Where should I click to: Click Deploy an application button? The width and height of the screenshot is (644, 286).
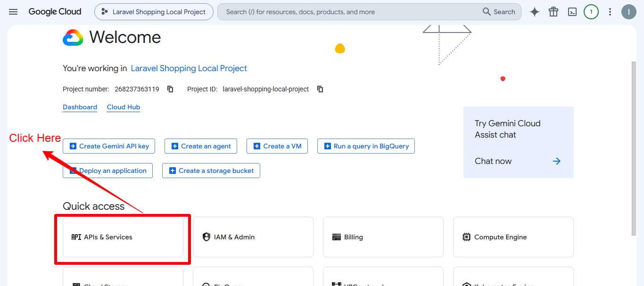pyautogui.click(x=107, y=171)
